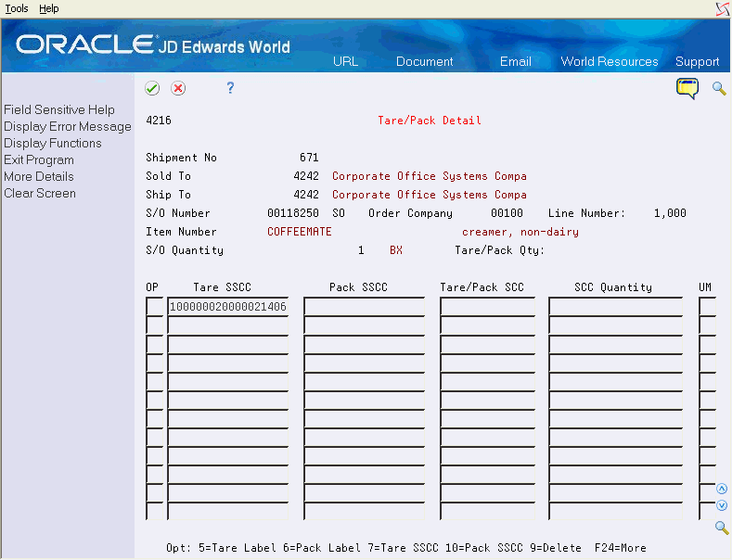
Task: Click the Line Number value 1,000
Action: click(670, 213)
